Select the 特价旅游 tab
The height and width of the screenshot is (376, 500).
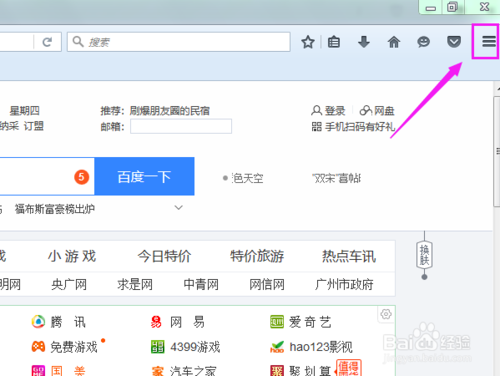(x=257, y=256)
